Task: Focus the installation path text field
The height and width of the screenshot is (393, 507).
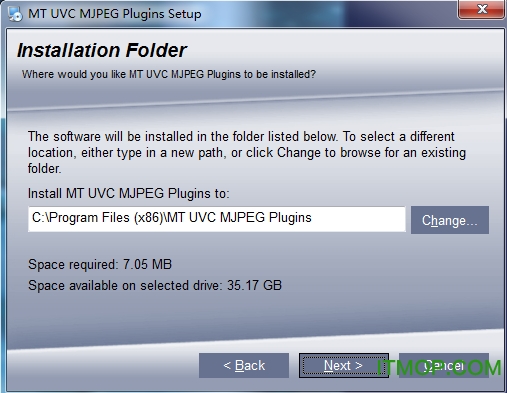Action: tap(217, 219)
